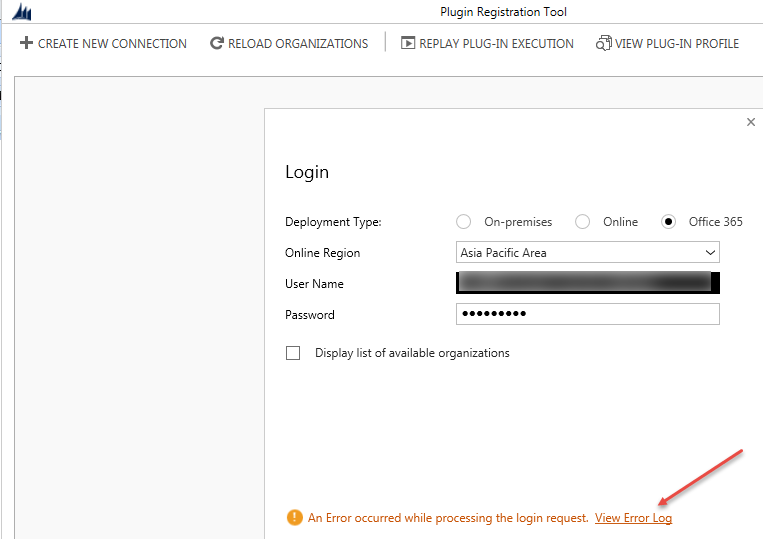Click Replay Plug-in Execution label
The image size is (763, 539).
pyautogui.click(x=496, y=44)
